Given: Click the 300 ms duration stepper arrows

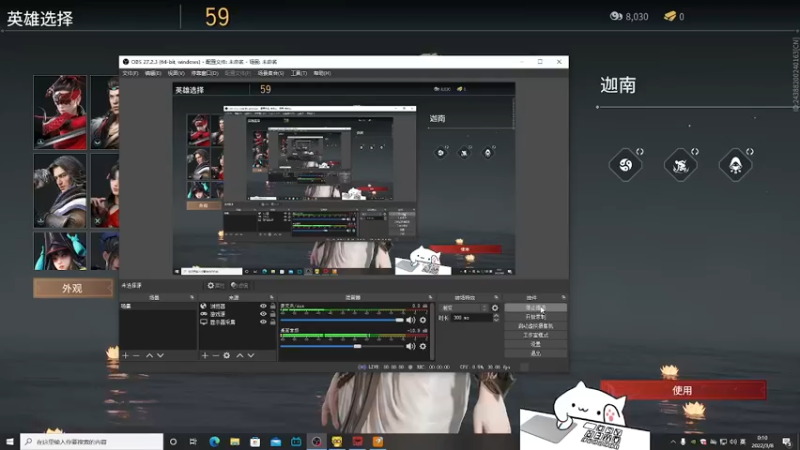Looking at the screenshot, I should pyautogui.click(x=496, y=317).
